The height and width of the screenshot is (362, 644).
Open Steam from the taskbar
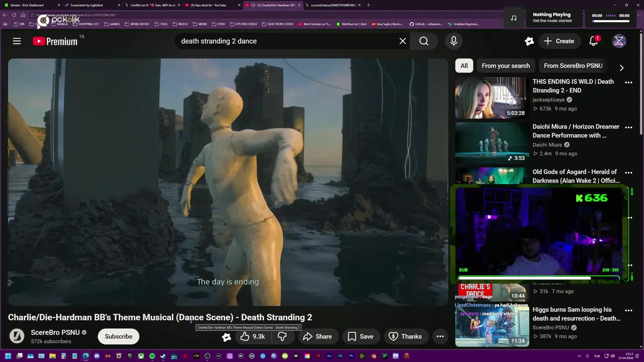click(163, 356)
